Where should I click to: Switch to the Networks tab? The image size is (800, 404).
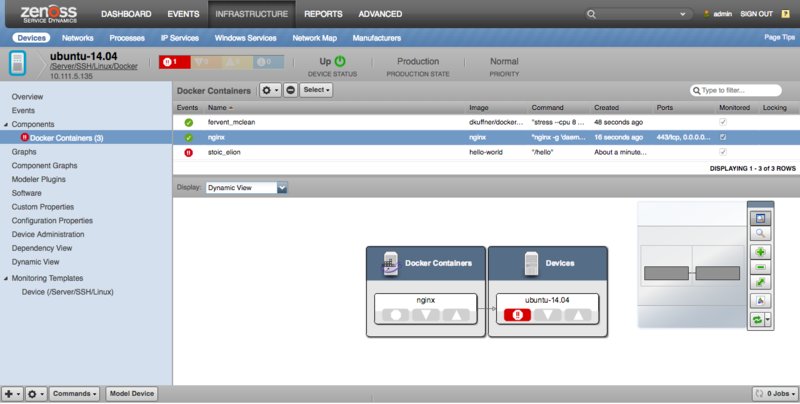78,38
